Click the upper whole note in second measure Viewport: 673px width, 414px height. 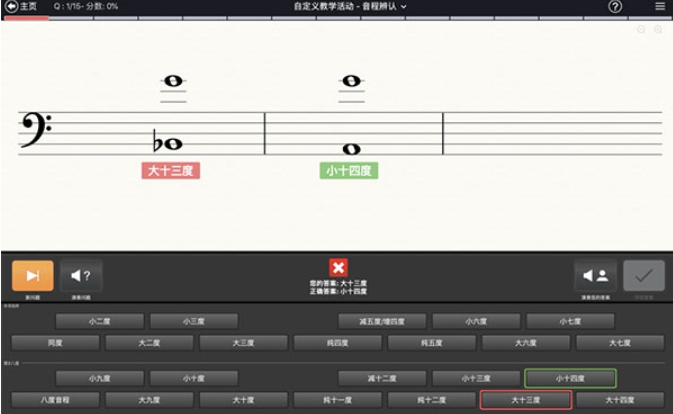coord(352,81)
